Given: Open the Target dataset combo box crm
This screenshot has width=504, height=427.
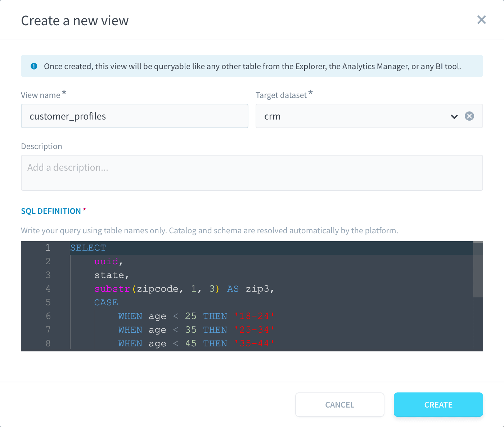Looking at the screenshot, I should click(x=369, y=116).
